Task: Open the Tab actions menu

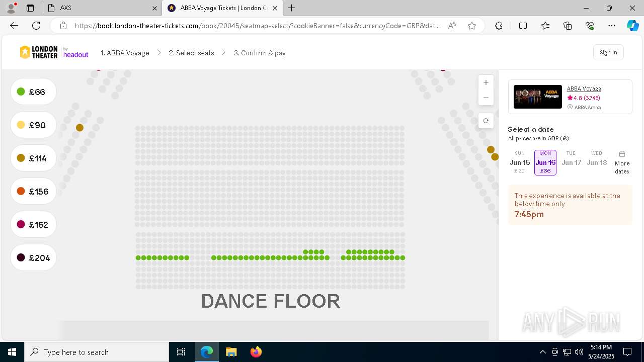Action: coord(30,8)
